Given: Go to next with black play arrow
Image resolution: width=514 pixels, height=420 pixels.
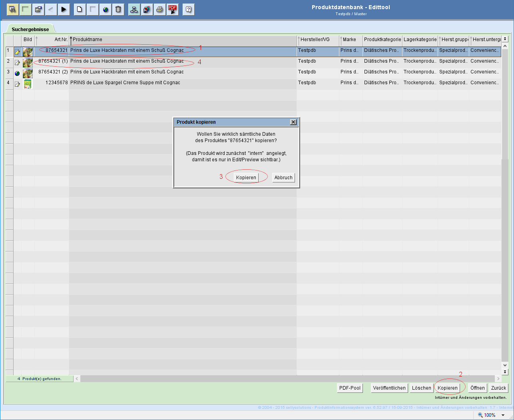Looking at the screenshot, I should [x=64, y=9].
